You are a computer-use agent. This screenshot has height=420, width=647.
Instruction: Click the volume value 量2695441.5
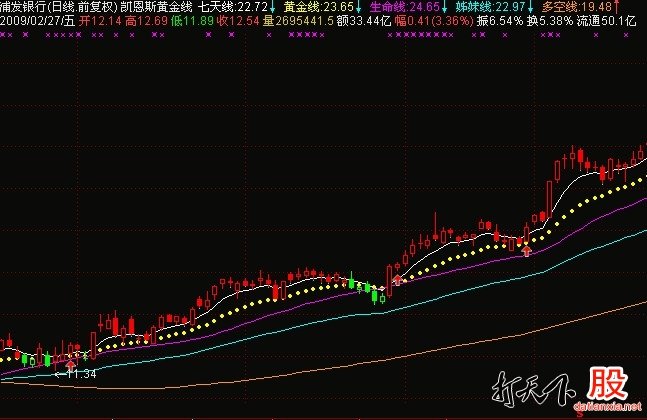(x=298, y=21)
